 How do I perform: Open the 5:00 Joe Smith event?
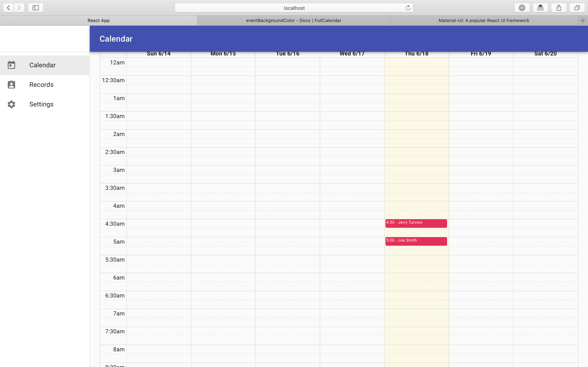(x=416, y=241)
